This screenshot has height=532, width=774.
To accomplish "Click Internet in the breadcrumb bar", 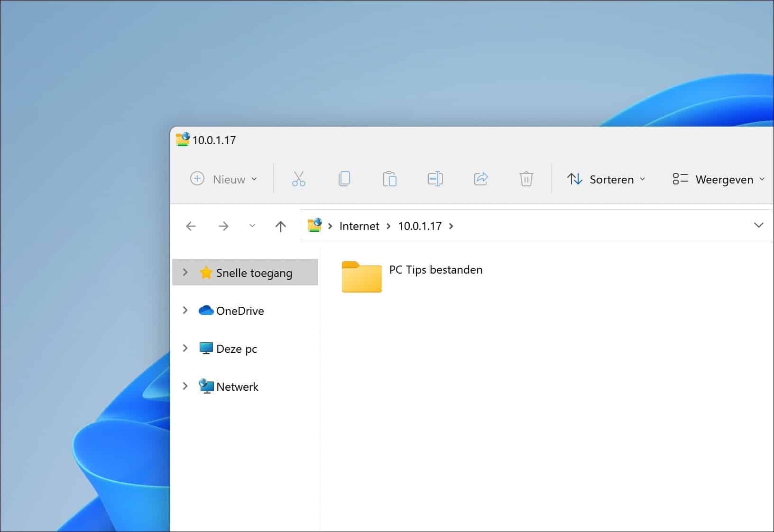I will click(x=359, y=226).
